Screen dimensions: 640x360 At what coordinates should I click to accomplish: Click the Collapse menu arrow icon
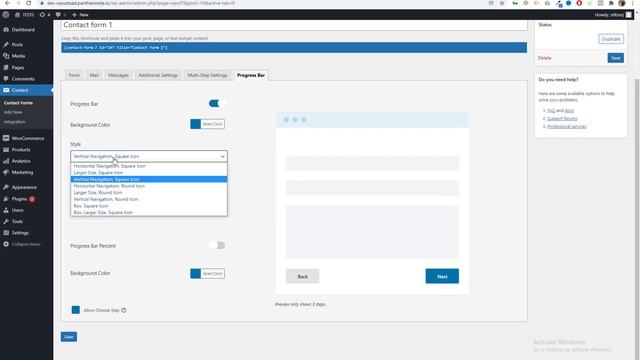pos(6,244)
